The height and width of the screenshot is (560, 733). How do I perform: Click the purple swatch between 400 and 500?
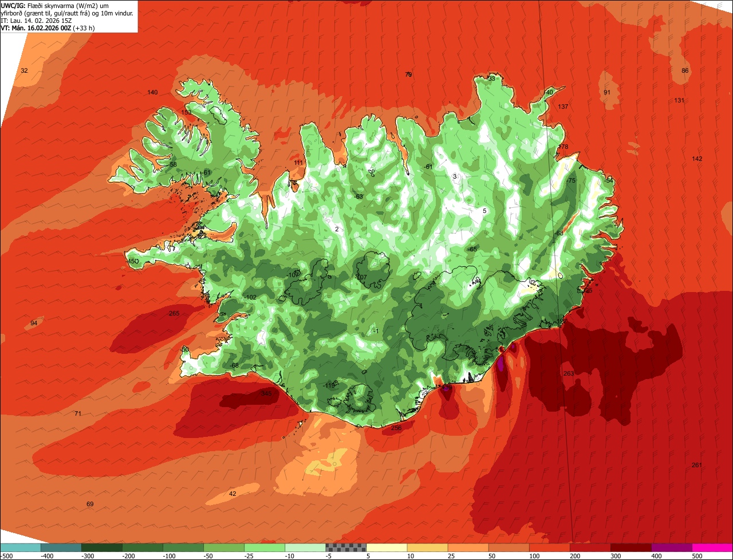tap(671, 547)
